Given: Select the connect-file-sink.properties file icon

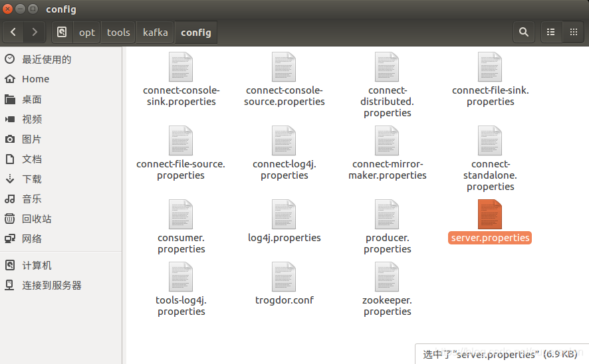Looking at the screenshot, I should (x=490, y=67).
